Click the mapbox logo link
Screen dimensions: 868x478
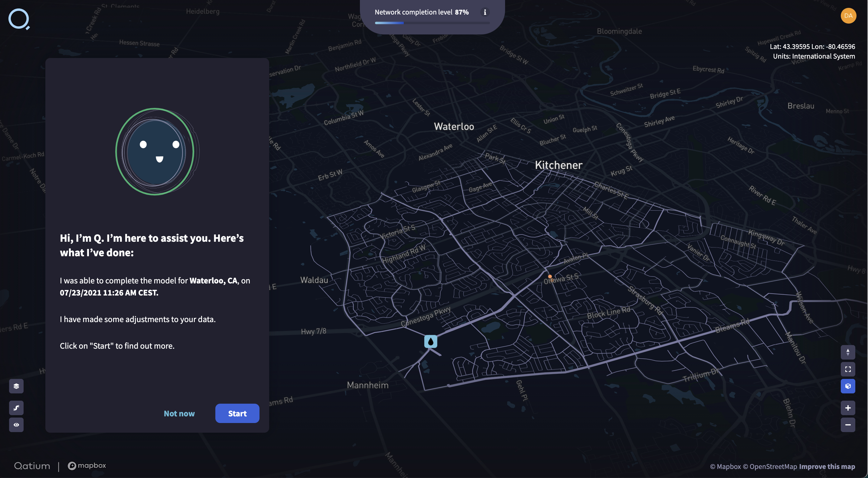tap(87, 466)
